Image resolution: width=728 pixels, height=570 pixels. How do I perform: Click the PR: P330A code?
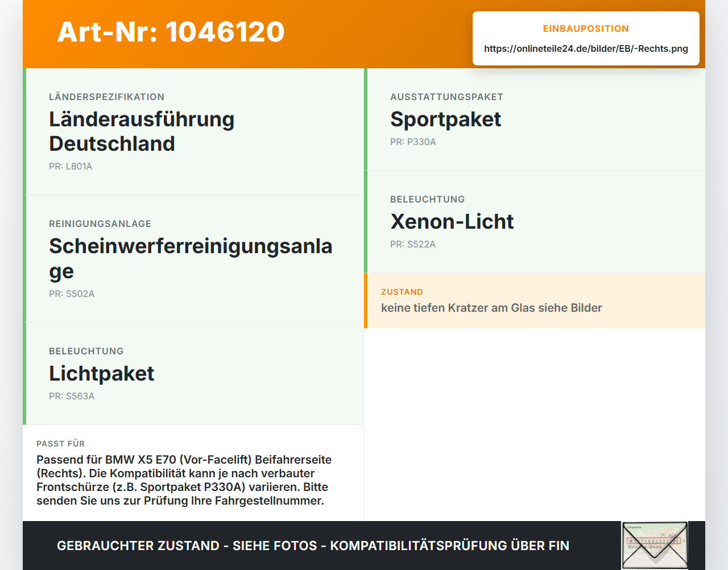[413, 142]
